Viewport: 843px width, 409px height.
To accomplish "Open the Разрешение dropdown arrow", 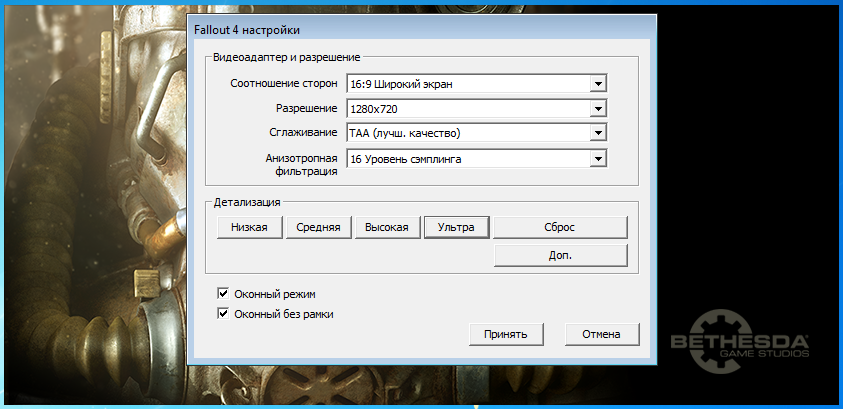I will [x=598, y=109].
